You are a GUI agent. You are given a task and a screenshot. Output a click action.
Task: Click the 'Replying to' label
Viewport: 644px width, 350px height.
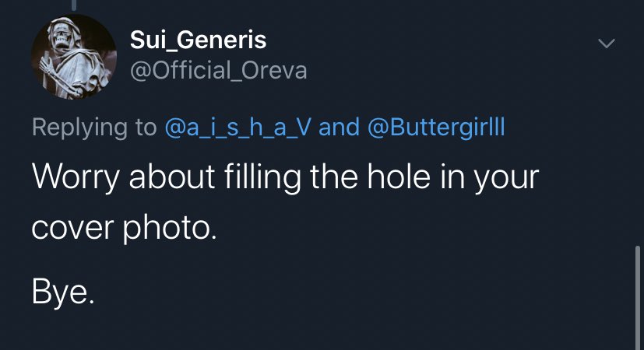pos(93,128)
